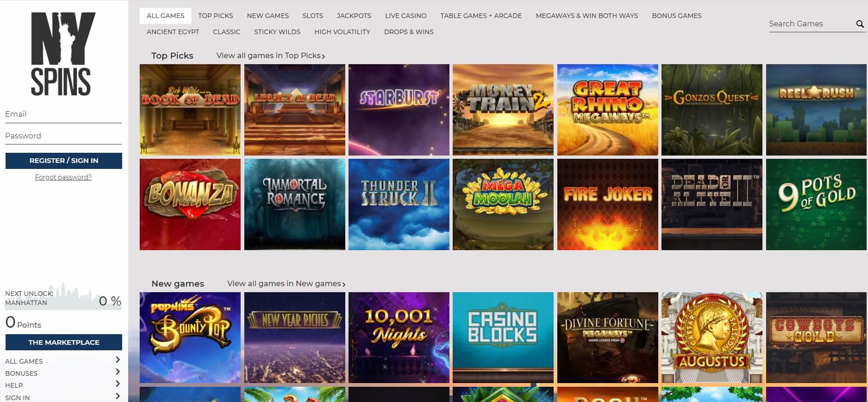The height and width of the screenshot is (402, 868).
Task: Launch the Starburst game tile
Action: coord(399,110)
